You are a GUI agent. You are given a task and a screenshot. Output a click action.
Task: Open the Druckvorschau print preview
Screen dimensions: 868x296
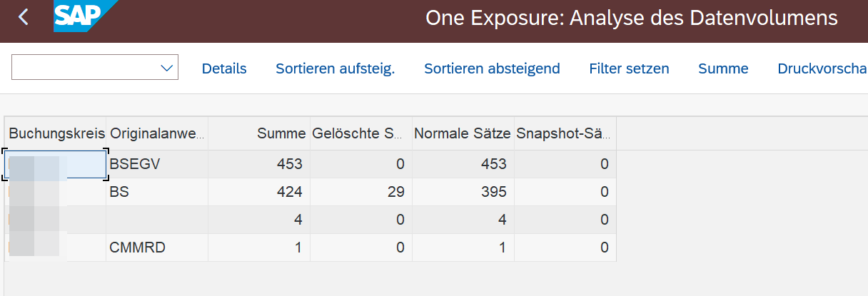(821, 68)
